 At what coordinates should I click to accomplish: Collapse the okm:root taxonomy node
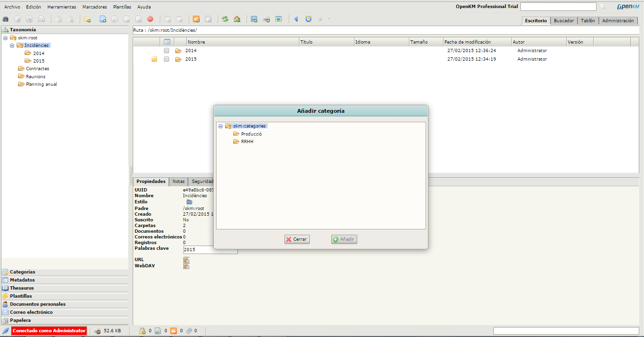coord(5,38)
